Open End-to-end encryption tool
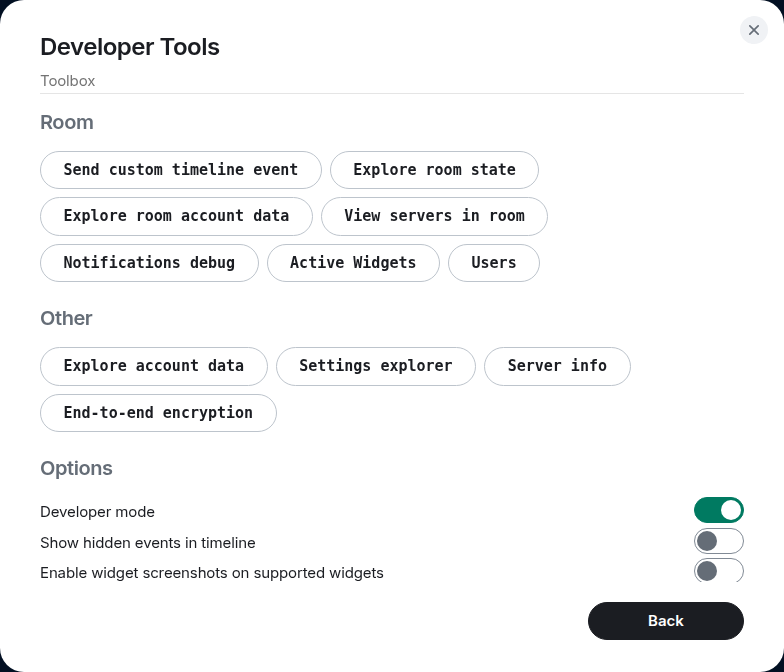 click(158, 413)
